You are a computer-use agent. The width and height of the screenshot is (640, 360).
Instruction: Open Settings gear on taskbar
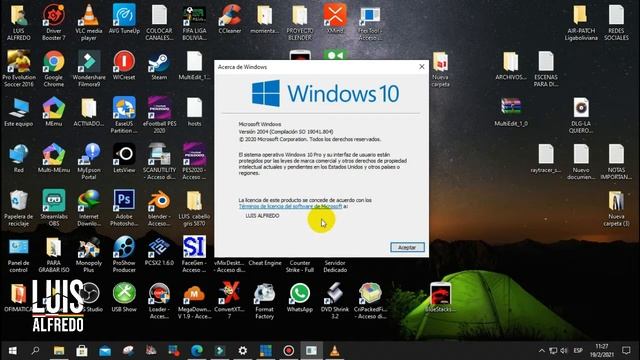(243, 351)
